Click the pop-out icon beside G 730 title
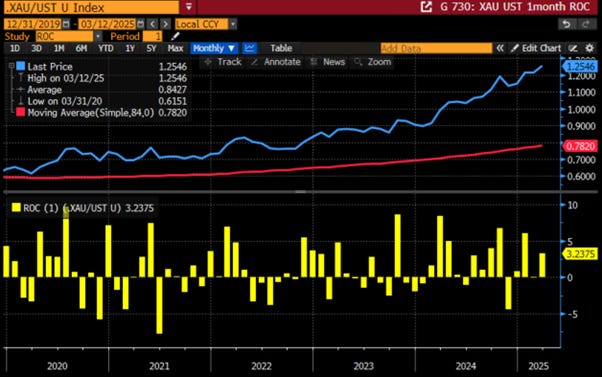The height and width of the screenshot is (377, 602). 426,7
